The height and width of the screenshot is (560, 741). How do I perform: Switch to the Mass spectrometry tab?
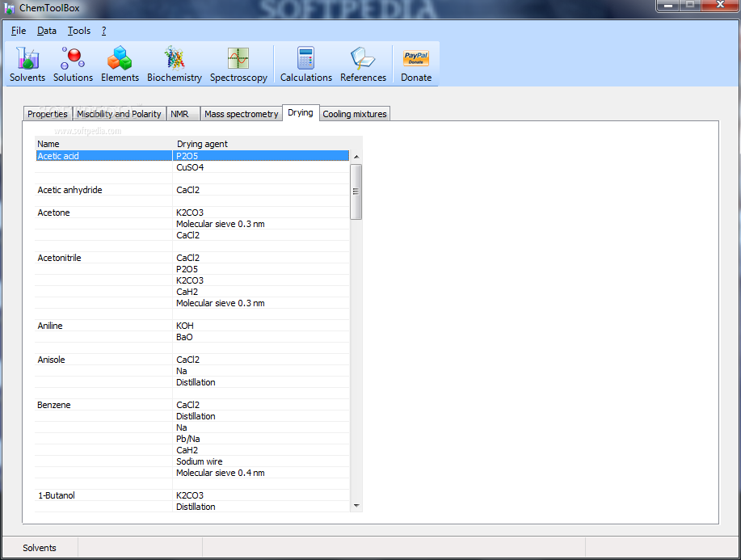[241, 114]
